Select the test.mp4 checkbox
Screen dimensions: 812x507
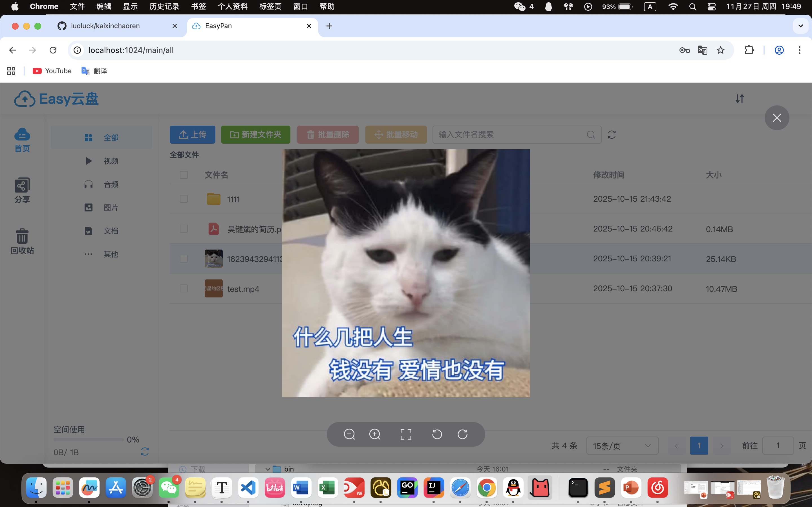[x=184, y=289]
